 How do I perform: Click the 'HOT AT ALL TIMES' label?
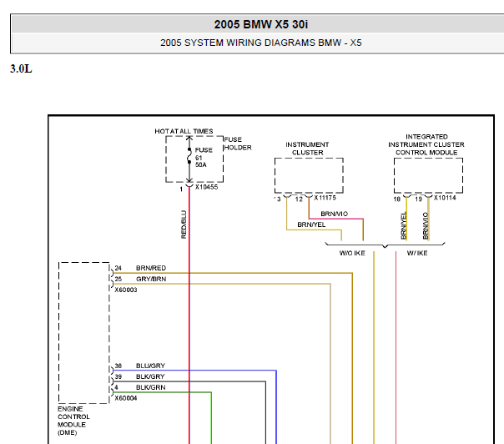(184, 131)
